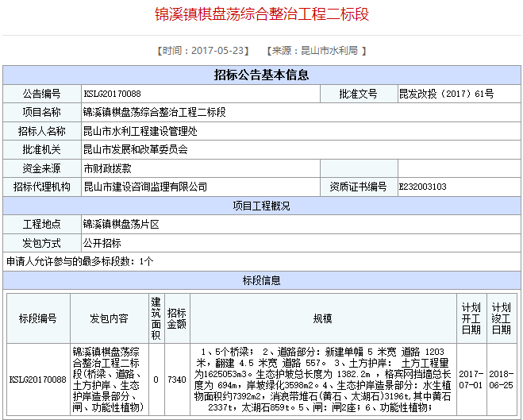Click the column header 建筑面积
The width and height of the screenshot is (523, 420).
[156, 318]
